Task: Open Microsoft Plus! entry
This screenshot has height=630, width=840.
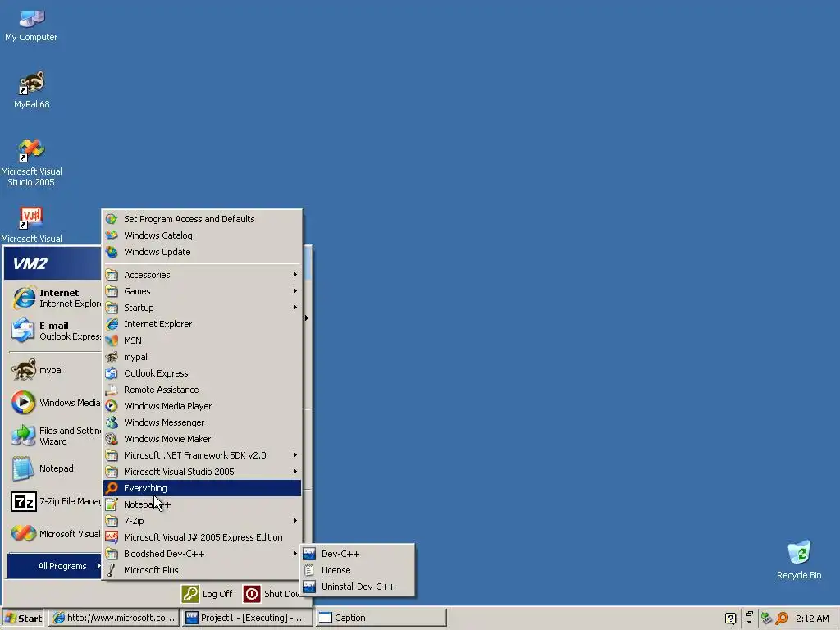Action: coord(202,570)
